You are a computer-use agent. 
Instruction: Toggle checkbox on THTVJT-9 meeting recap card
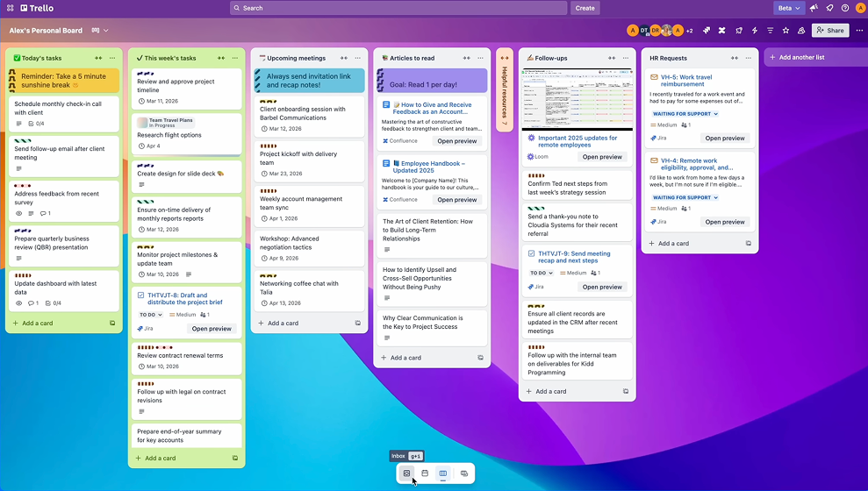point(532,253)
